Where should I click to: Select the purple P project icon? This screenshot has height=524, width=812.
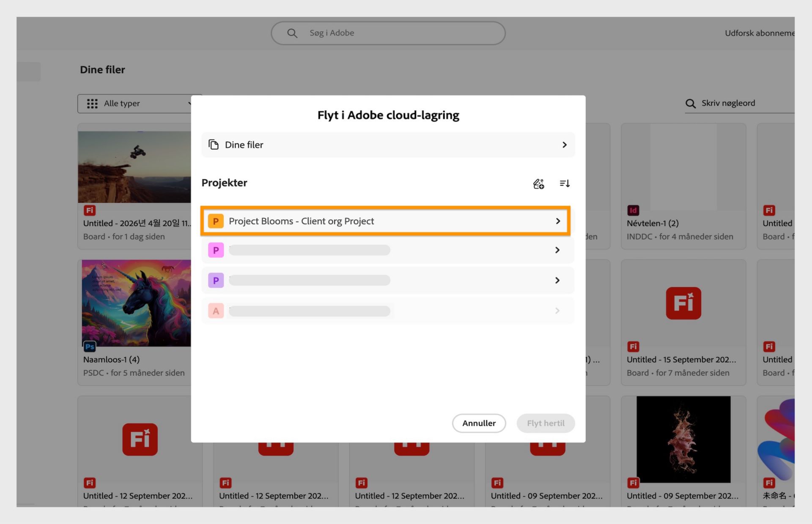pyautogui.click(x=216, y=280)
